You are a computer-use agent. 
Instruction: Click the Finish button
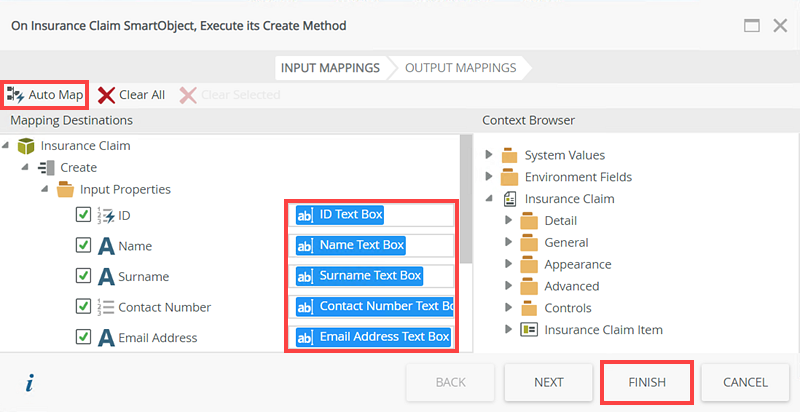pos(647,382)
